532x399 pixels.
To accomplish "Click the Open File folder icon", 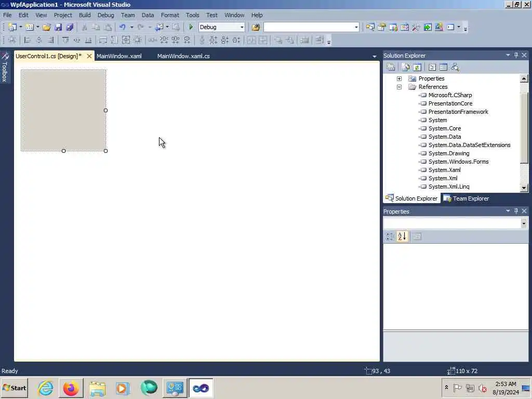I will [x=46, y=27].
